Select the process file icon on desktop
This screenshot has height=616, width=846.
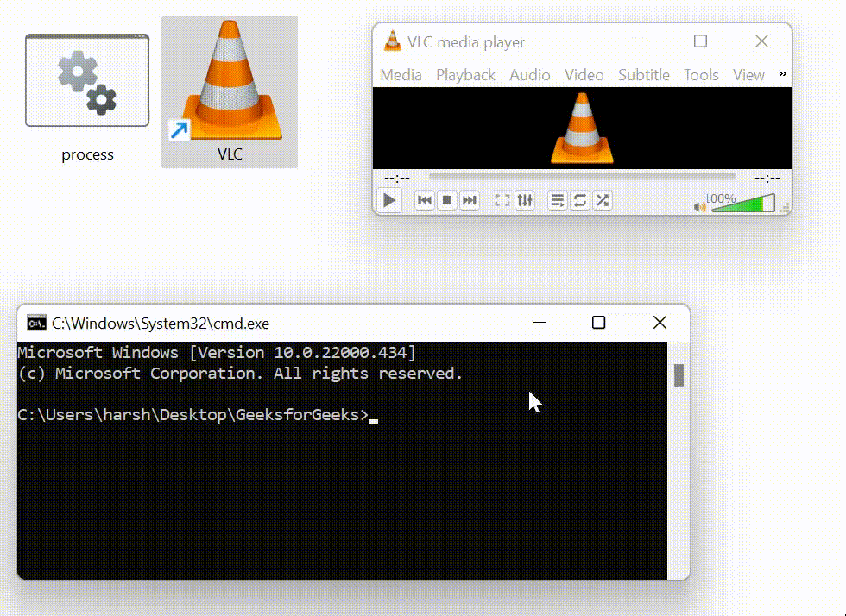[x=87, y=81]
